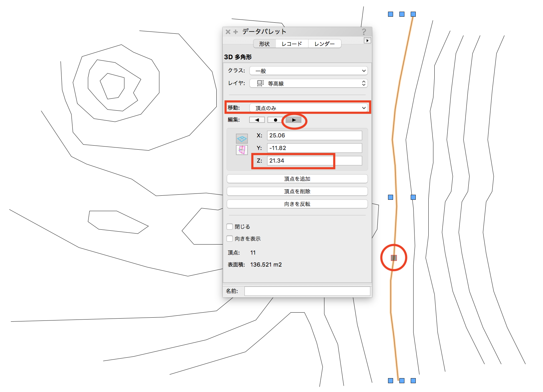Click the 名前 text field
Screen dimensions: 543x392
click(307, 291)
